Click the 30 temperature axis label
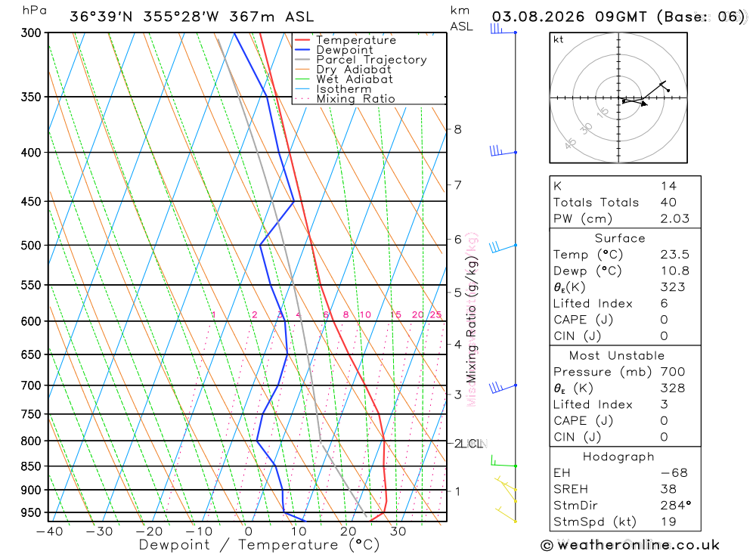756x554 pixels. (398, 531)
